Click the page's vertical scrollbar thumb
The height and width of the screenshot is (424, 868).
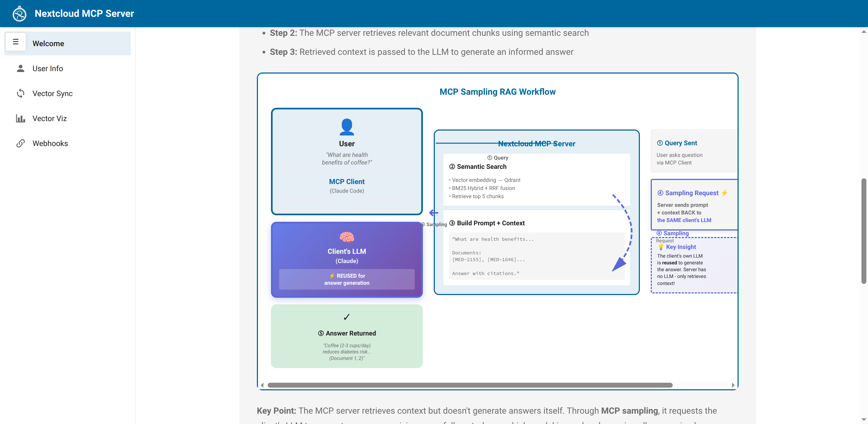tap(864, 231)
